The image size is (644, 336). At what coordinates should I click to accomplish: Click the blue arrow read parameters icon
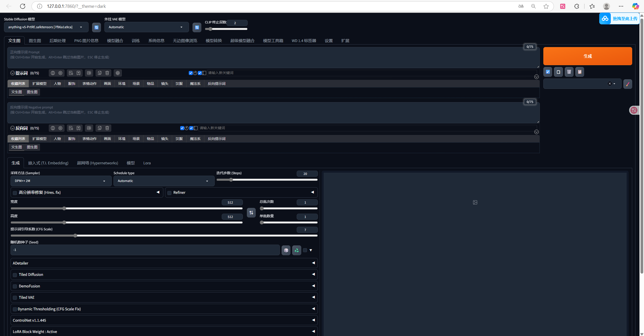[x=548, y=72]
